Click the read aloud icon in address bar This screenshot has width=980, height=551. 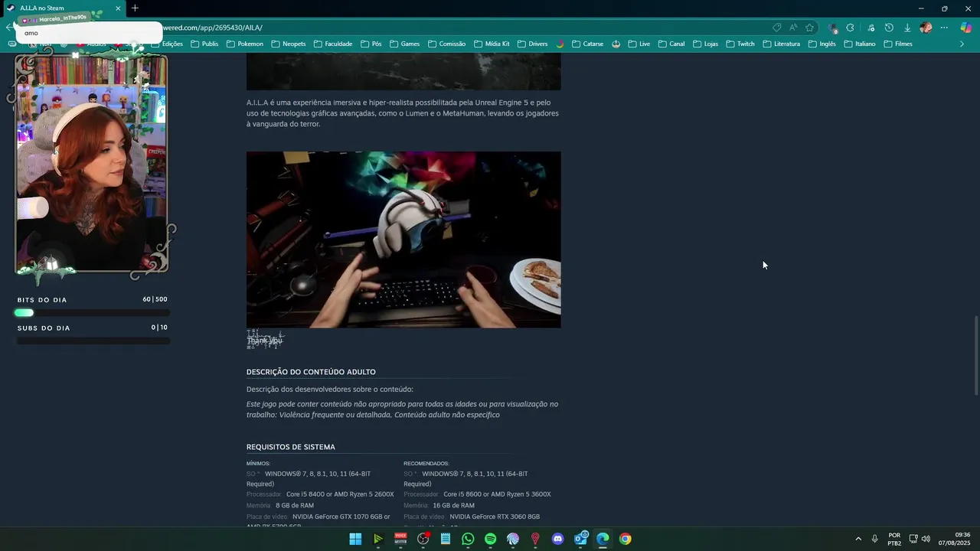[x=793, y=28]
